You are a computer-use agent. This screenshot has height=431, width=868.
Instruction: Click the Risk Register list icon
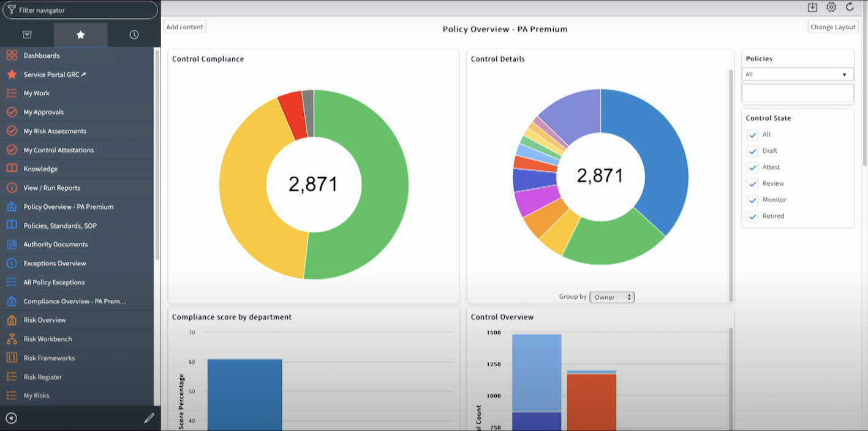coord(12,376)
